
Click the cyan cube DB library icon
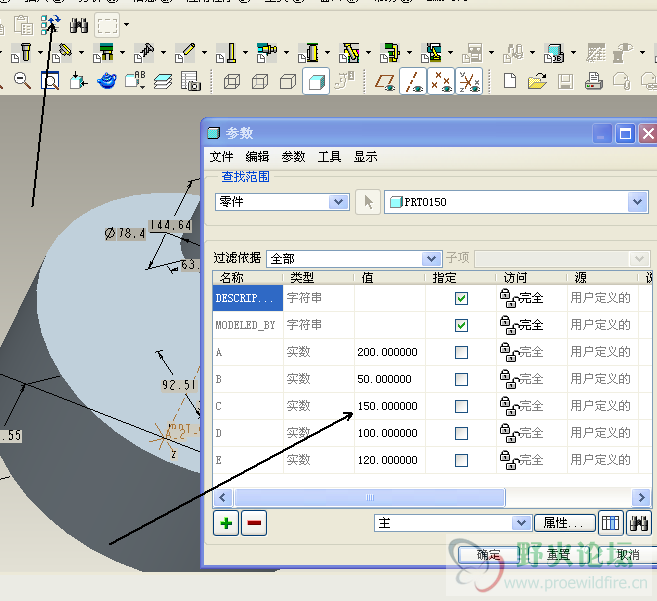pyautogui.click(x=554, y=53)
